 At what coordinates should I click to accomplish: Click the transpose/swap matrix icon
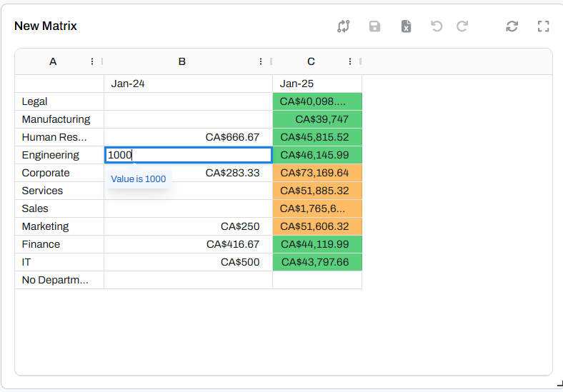tap(344, 26)
